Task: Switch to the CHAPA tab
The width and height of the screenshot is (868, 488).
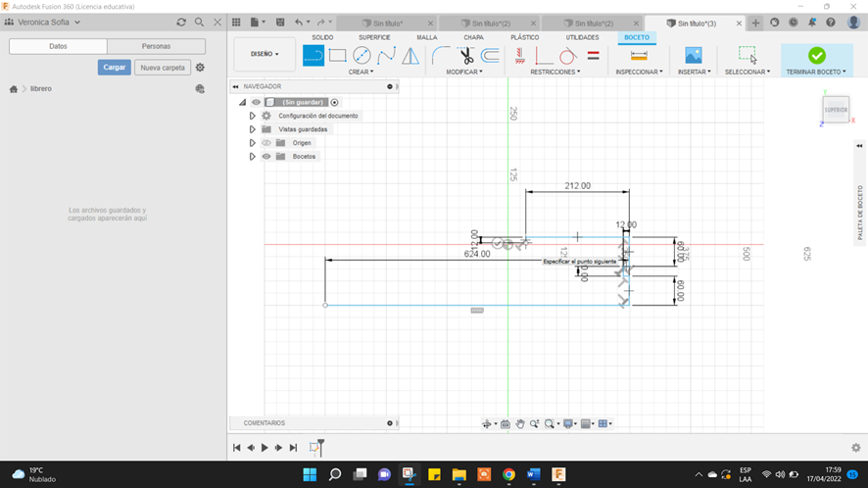Action: (x=473, y=37)
